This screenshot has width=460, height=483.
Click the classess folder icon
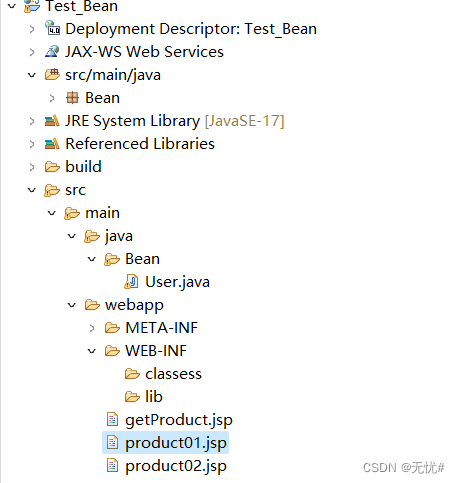[x=132, y=374]
